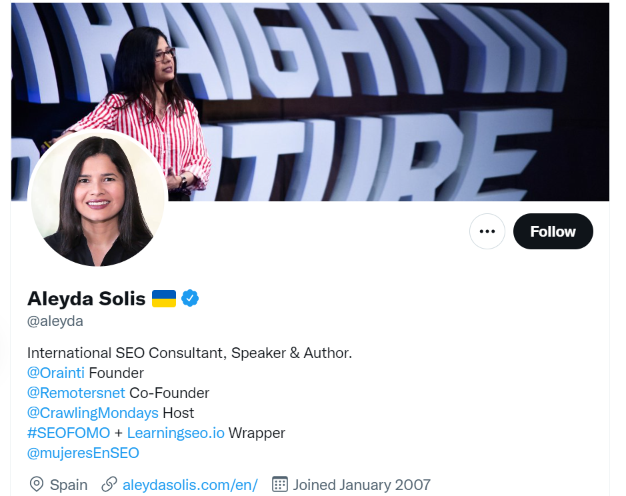Click the blue verified checkmark badge

[190, 298]
